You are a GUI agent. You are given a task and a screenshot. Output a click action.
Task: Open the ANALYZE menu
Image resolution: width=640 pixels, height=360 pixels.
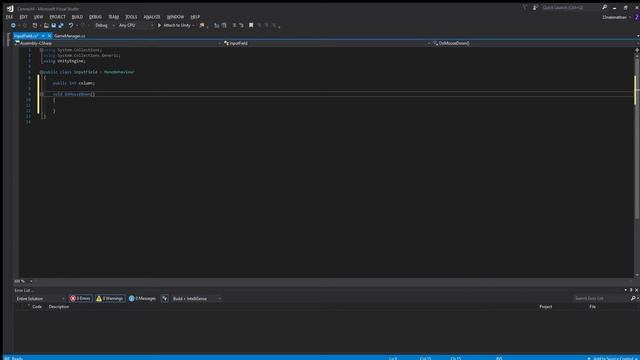click(152, 17)
